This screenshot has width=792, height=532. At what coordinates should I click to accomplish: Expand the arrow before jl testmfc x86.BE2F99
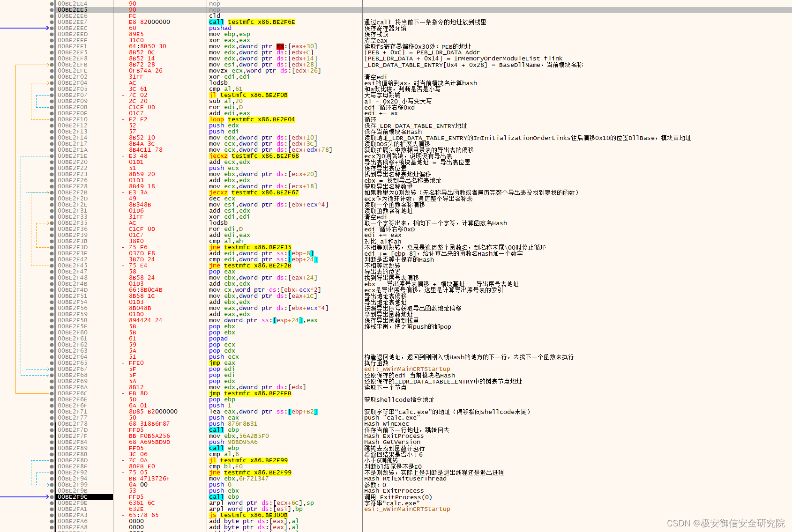point(123,460)
